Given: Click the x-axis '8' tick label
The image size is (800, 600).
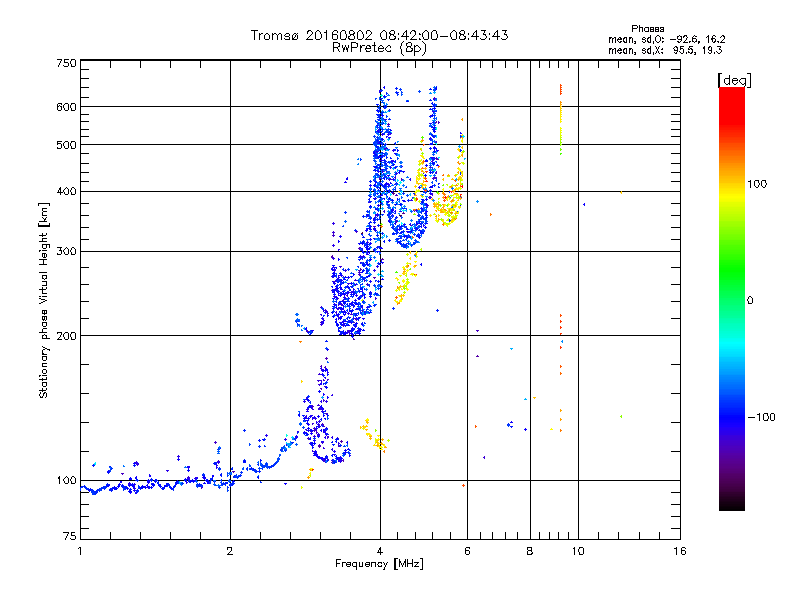Looking at the screenshot, I should click(530, 551).
